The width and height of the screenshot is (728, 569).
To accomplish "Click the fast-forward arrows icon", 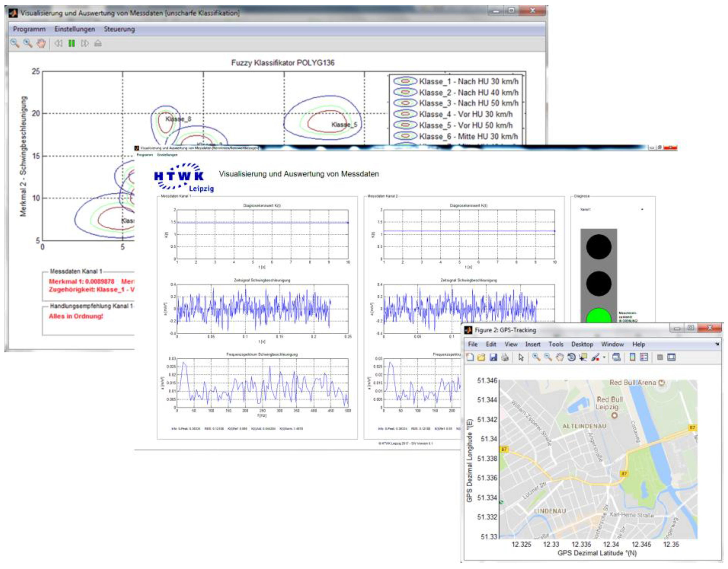I will (85, 43).
